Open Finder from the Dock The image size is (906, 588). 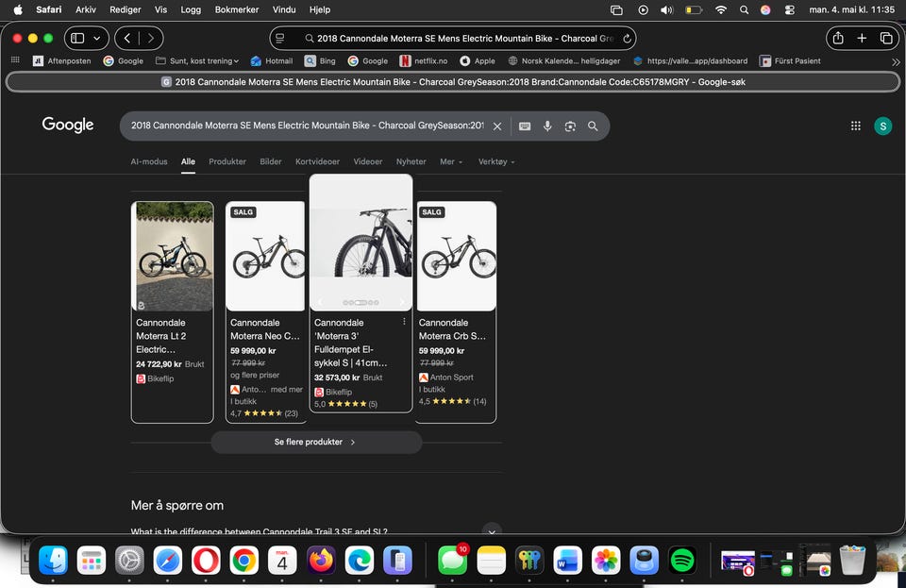pyautogui.click(x=53, y=561)
